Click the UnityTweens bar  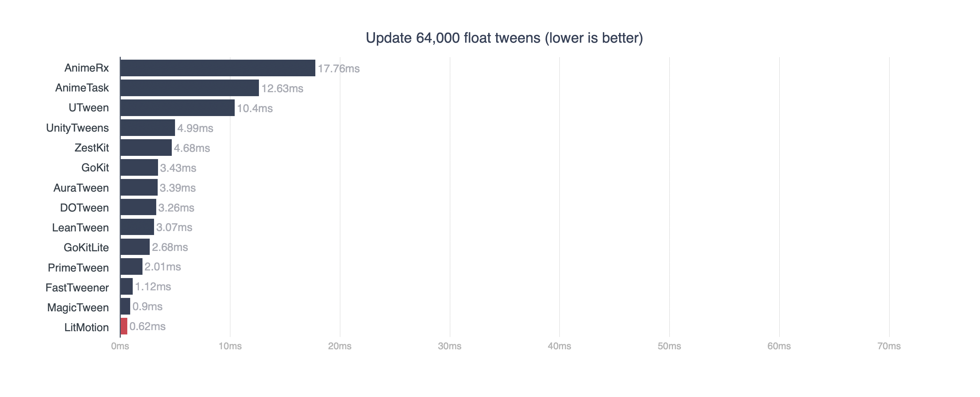[148, 128]
